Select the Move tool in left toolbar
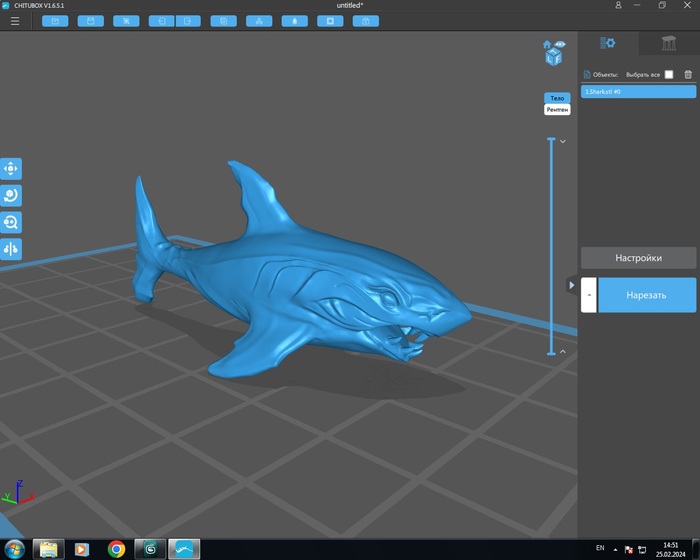Image resolution: width=700 pixels, height=560 pixels. 12,169
